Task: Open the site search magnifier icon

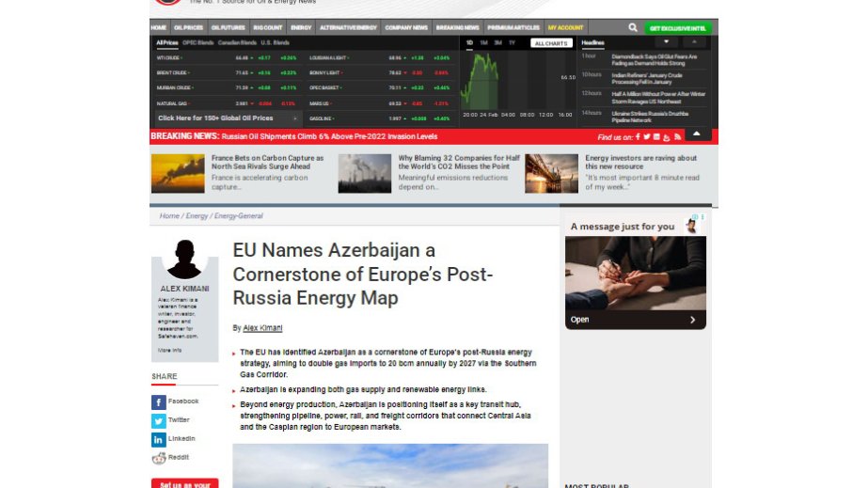Action: coord(633,27)
